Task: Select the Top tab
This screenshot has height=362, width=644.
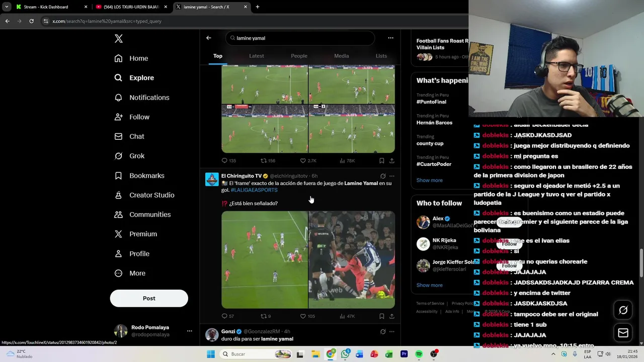Action: [217, 56]
